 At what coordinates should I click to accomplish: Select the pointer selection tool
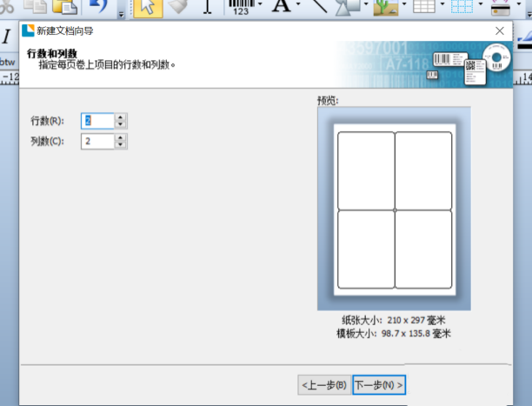148,8
